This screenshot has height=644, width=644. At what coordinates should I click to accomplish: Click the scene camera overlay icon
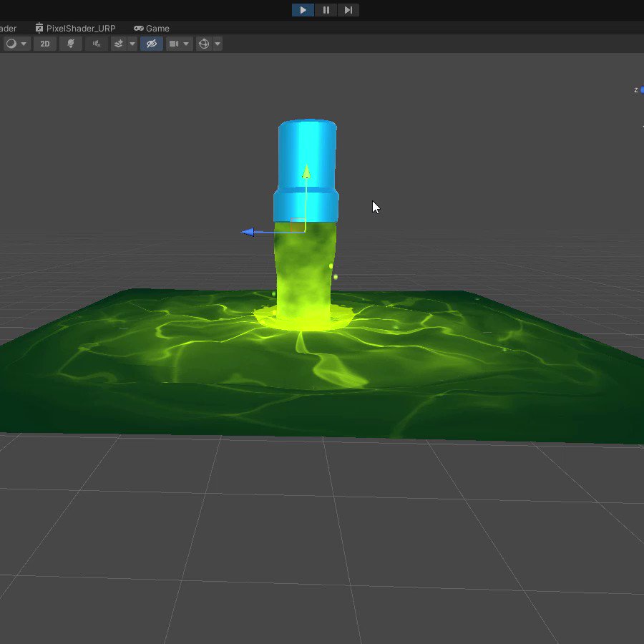(x=172, y=44)
